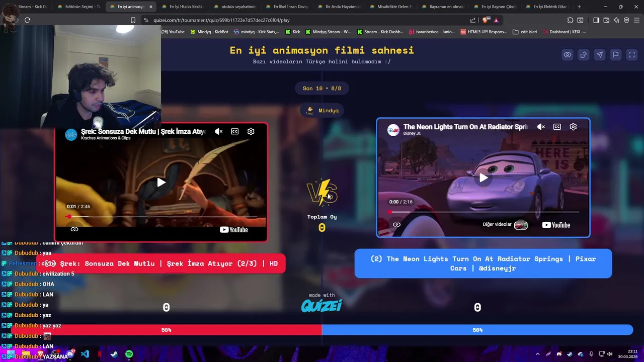Image resolution: width=644 pixels, height=362 pixels.
Task: Toggle the browser sidebar panel icon
Action: tap(596, 20)
